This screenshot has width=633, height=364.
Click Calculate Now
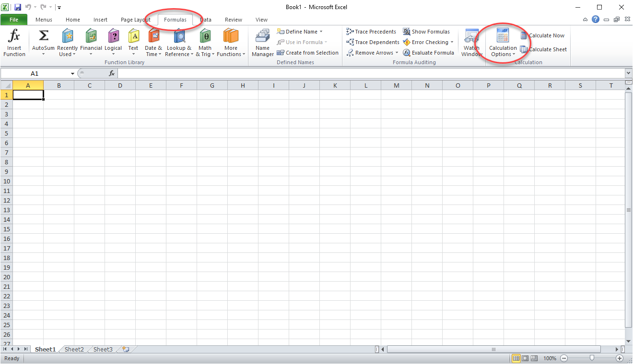542,35
